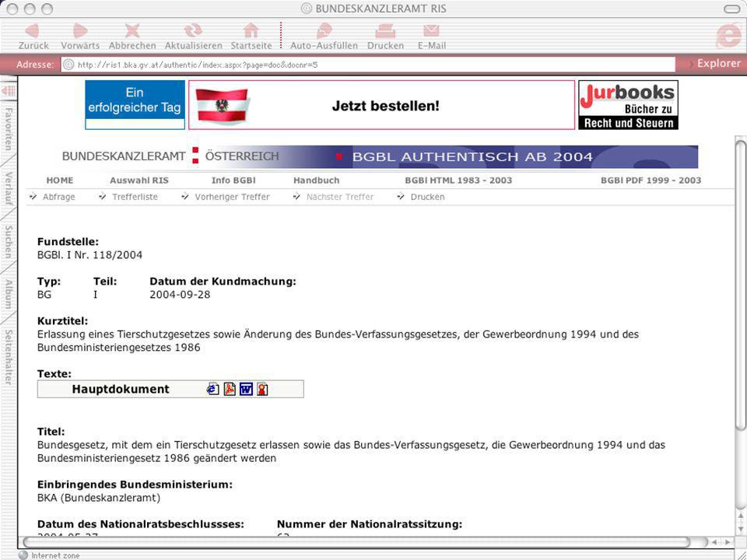Reload the page with the Aktualisieren icon

pyautogui.click(x=193, y=31)
